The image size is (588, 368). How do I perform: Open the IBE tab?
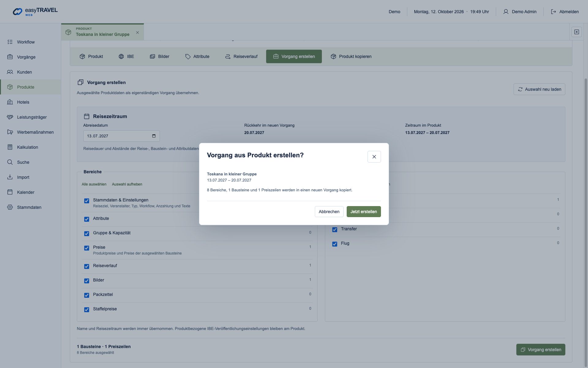[x=126, y=56]
